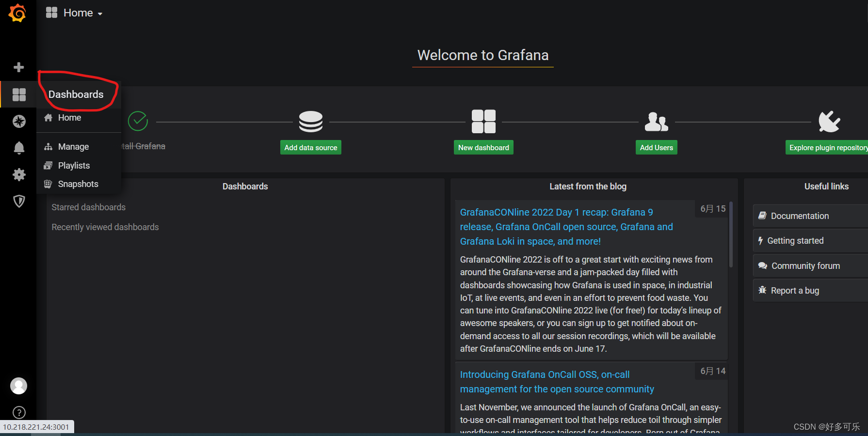Click the Useful links panel heading
The height and width of the screenshot is (436, 868).
pos(826,187)
